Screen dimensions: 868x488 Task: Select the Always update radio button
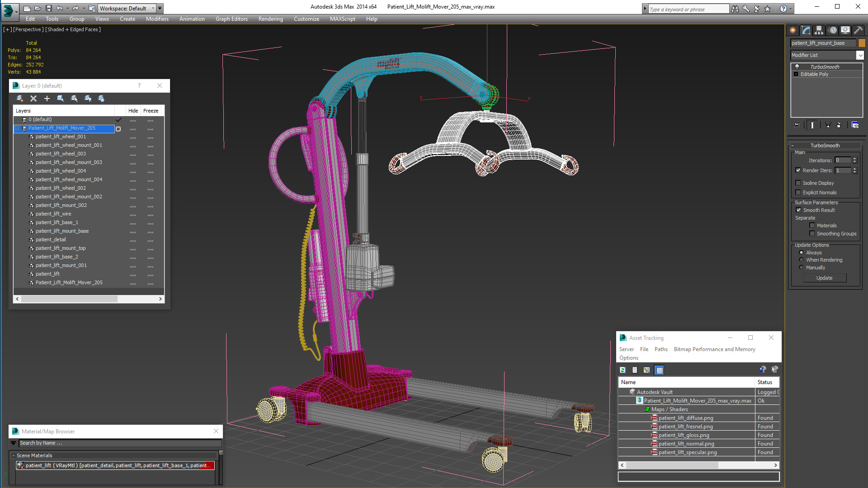[801, 253]
